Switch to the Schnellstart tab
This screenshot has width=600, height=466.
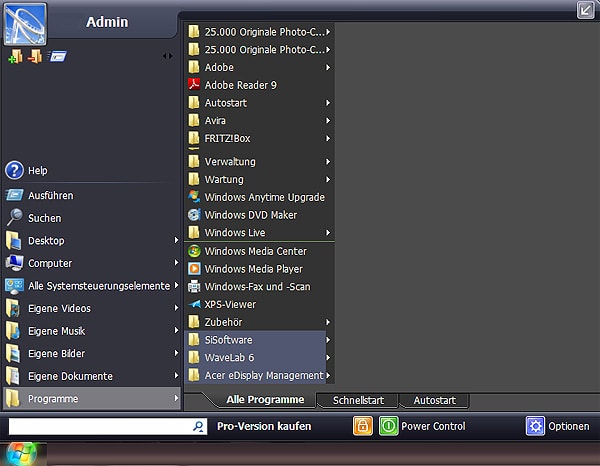coord(358,401)
